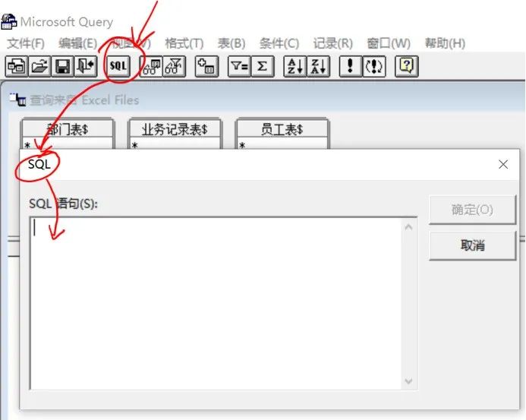Image resolution: width=526 pixels, height=420 pixels.
Task: Click the Help question mark icon
Action: pyautogui.click(x=407, y=66)
